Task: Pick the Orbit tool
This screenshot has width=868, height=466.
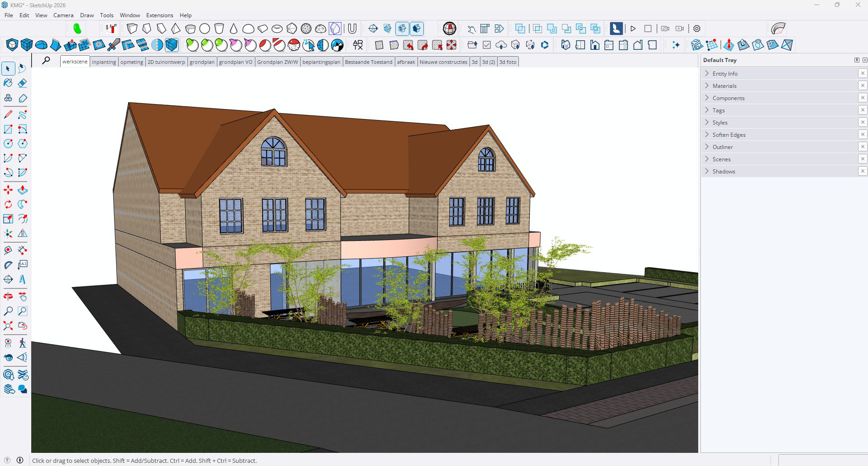Action: point(8,297)
